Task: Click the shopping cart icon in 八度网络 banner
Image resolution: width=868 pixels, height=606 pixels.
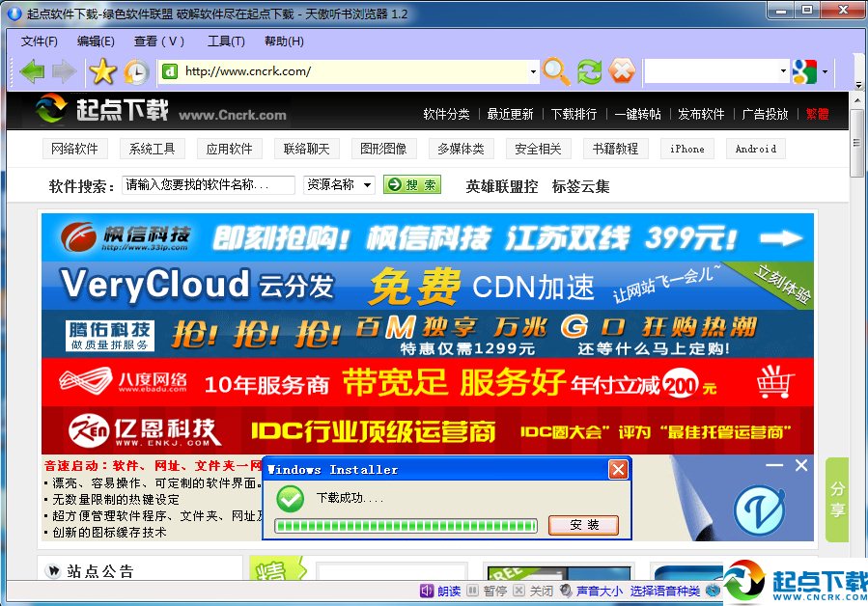Action: [775, 381]
